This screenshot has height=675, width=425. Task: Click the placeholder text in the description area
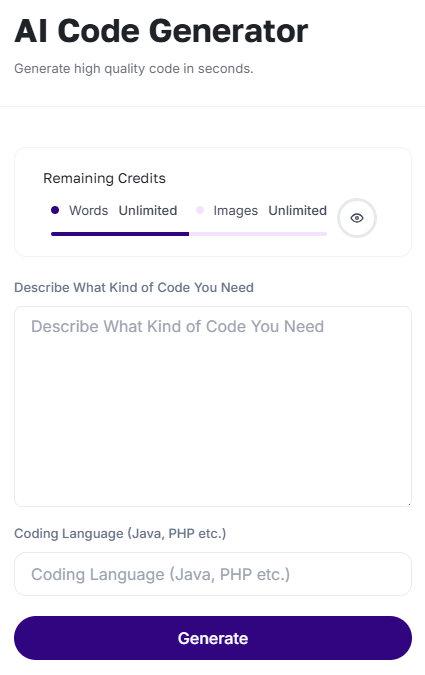[177, 326]
